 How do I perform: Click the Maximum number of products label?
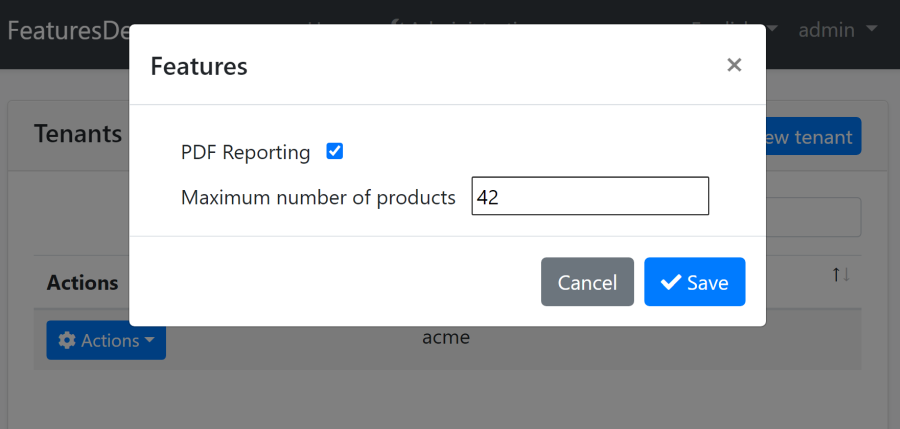click(x=318, y=197)
